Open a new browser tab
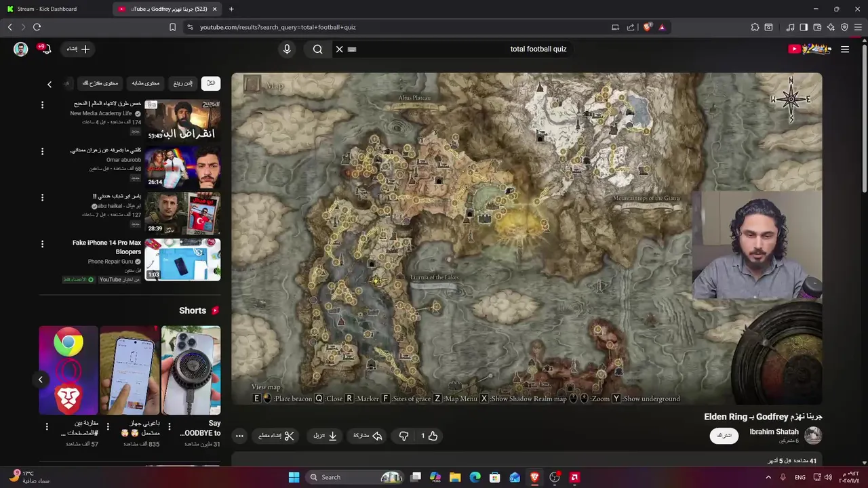Image resolution: width=868 pixels, height=488 pixels. 231,9
